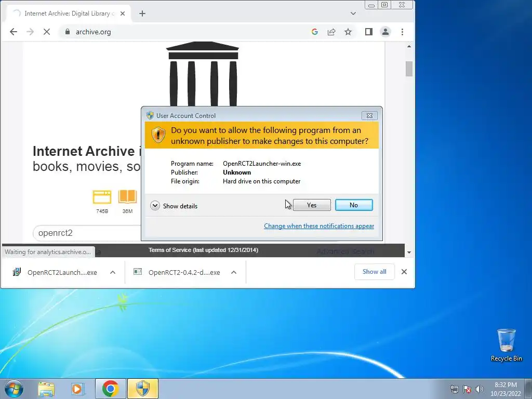Click the openrct2 search field

point(87,233)
